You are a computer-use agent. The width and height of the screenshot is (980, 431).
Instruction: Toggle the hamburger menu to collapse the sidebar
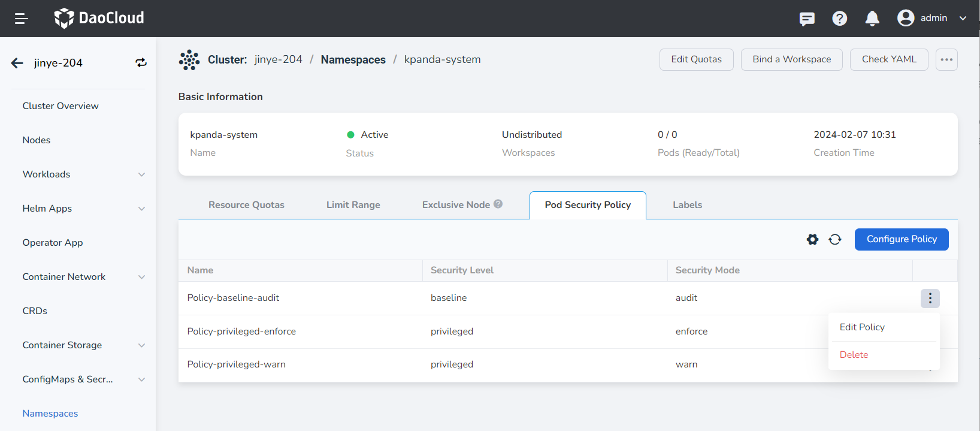tap(22, 19)
